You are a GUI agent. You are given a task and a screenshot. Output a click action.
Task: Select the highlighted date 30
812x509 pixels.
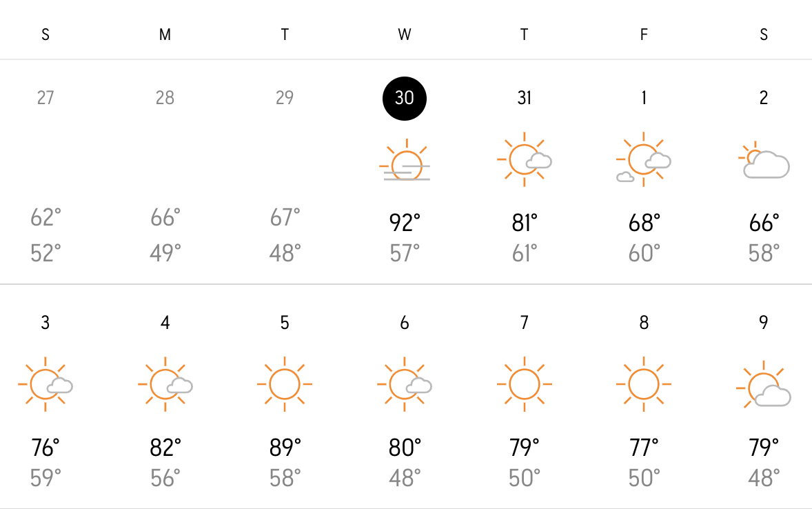[x=405, y=99]
